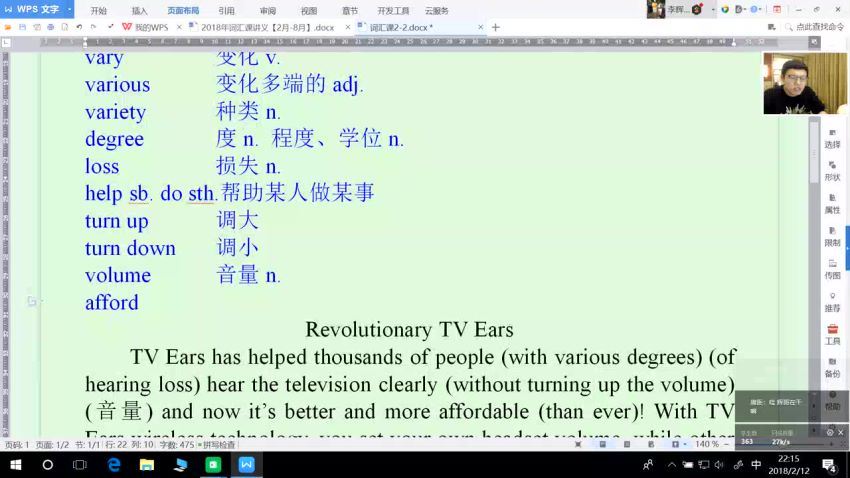Open Microsoft Edge from the taskbar

[x=114, y=465]
